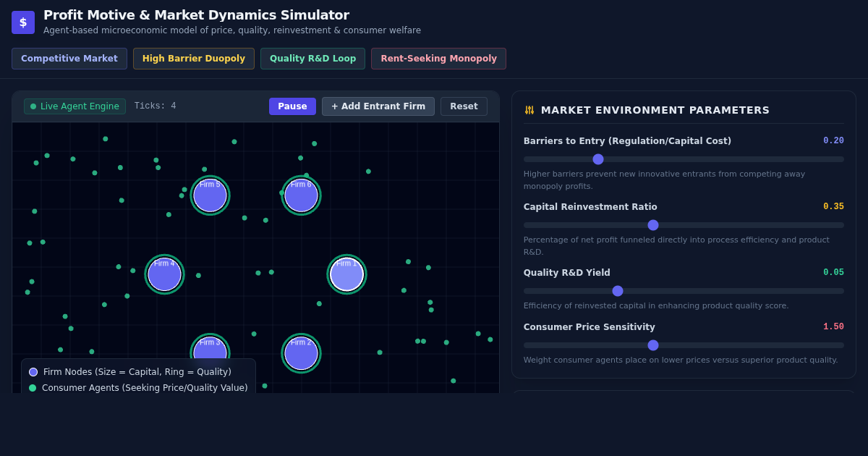Select the High Barrier Duopoly preset
This screenshot has height=456, width=868.
pyautogui.click(x=194, y=59)
